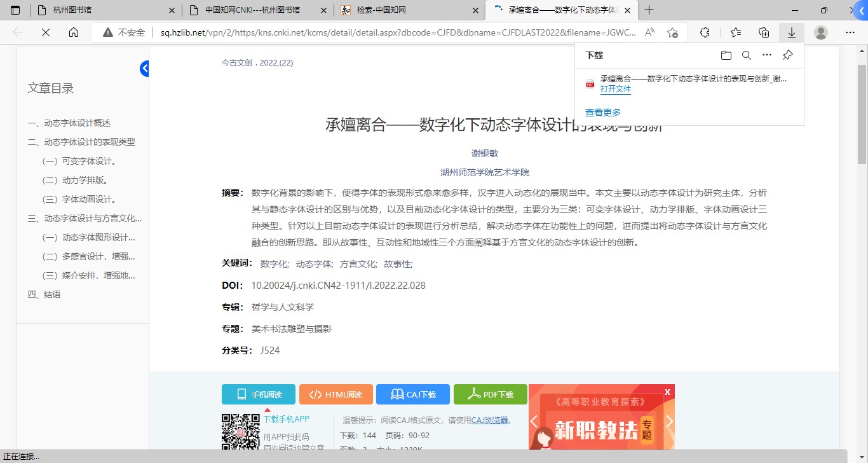The height and width of the screenshot is (463, 868).
Task: Show next advertisement slide
Action: pyautogui.click(x=669, y=421)
